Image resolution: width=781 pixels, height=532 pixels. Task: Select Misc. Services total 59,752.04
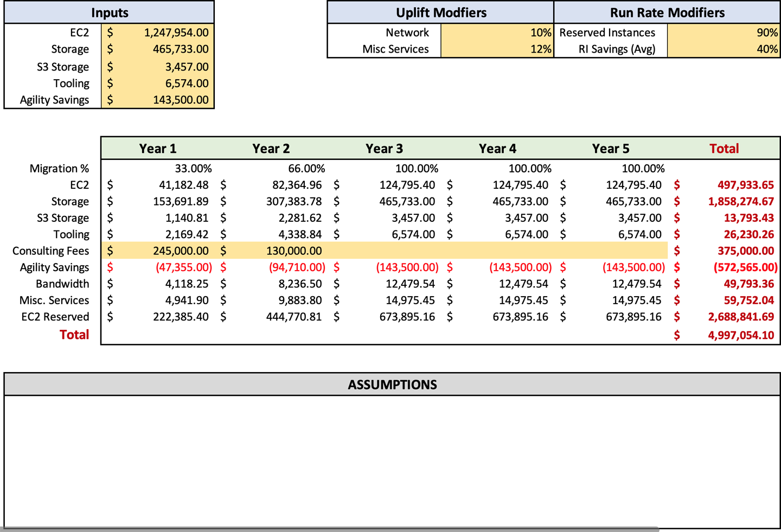click(748, 300)
